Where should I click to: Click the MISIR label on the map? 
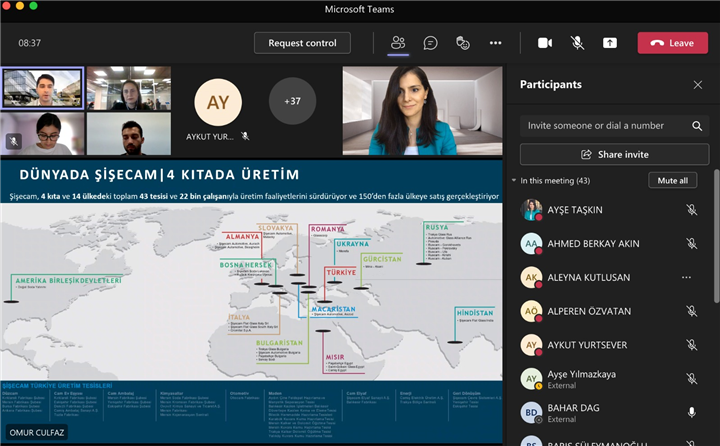click(x=335, y=357)
